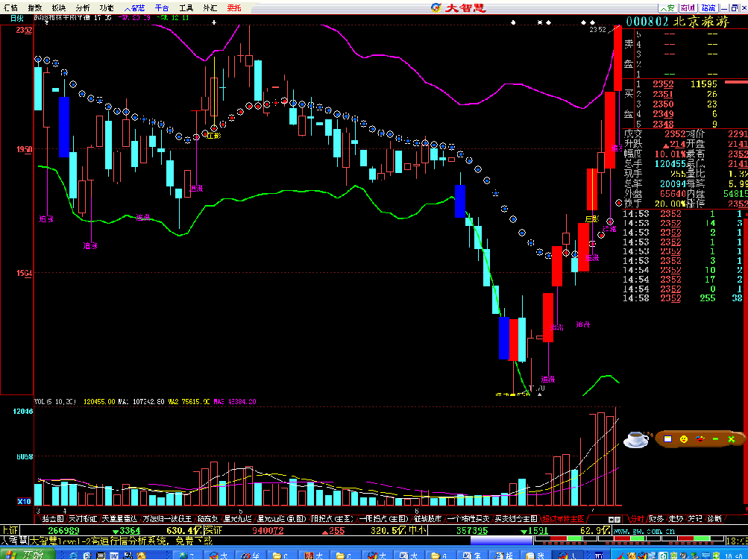Click the VOL(5,10,20) indicator label
This screenshot has width=748, height=560.
click(x=55, y=402)
